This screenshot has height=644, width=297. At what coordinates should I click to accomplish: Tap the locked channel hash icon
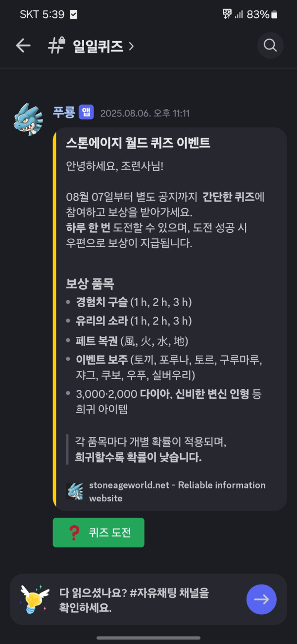tap(56, 46)
